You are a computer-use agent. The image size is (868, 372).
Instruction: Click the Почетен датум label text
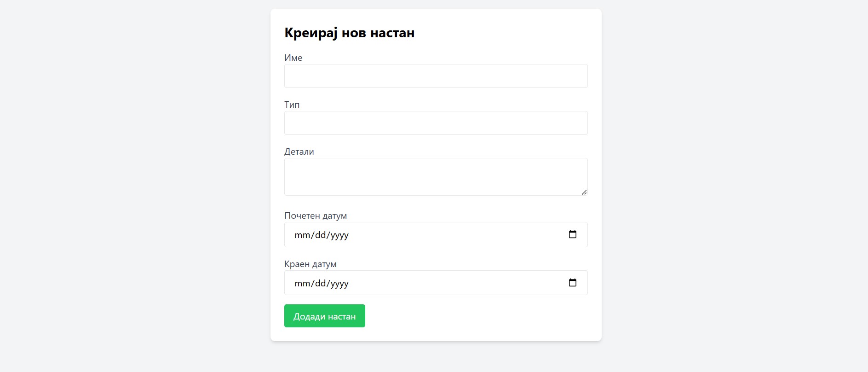316,215
